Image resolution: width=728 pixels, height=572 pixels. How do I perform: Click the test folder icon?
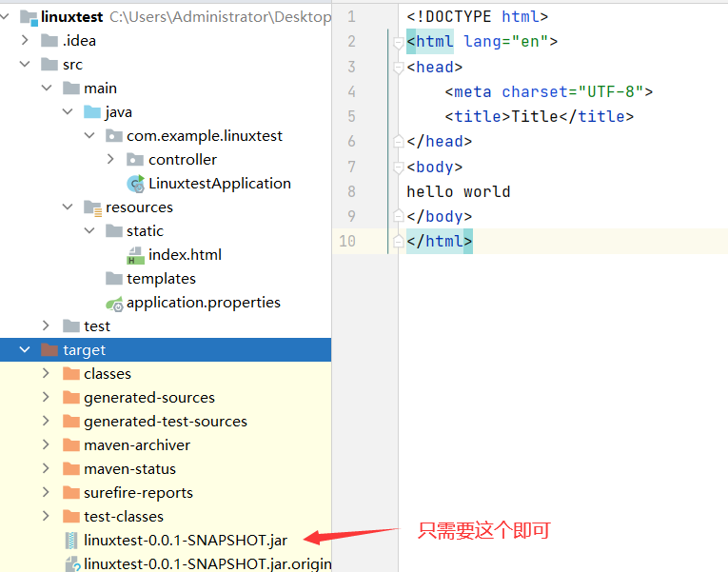[71, 325]
